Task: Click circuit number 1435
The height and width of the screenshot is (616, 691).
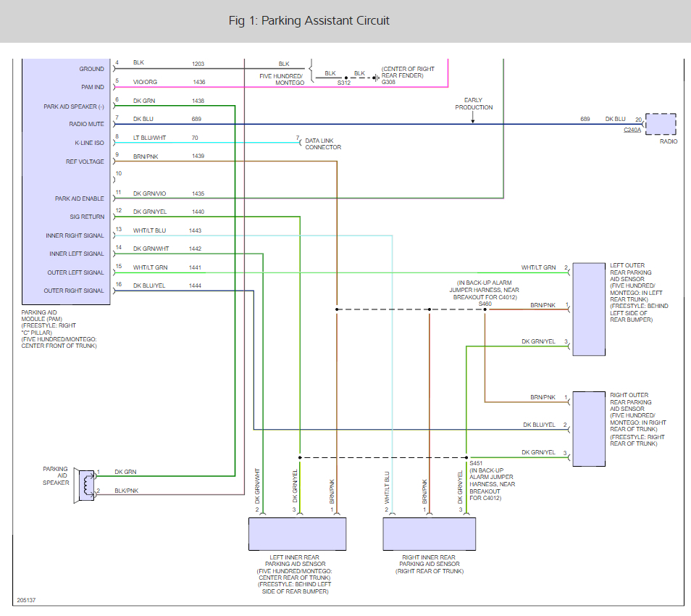Action: pyautogui.click(x=198, y=193)
